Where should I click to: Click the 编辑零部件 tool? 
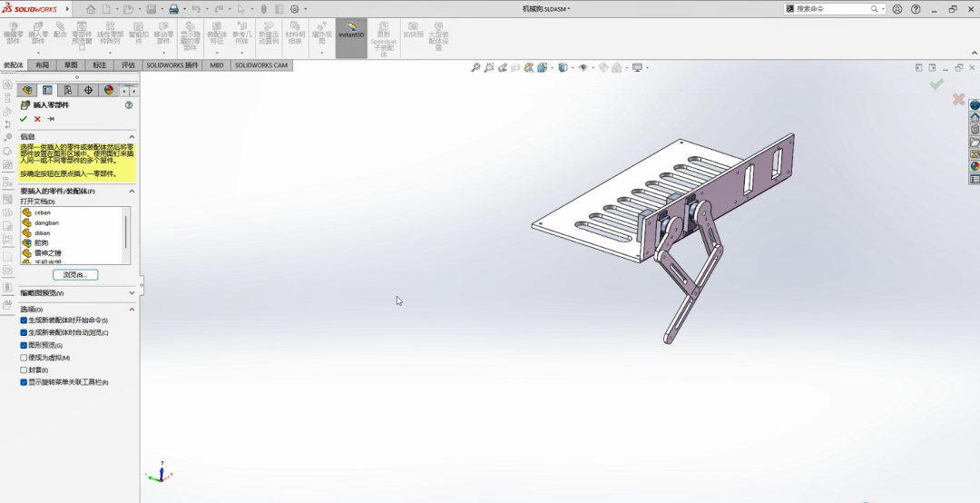[x=13, y=34]
